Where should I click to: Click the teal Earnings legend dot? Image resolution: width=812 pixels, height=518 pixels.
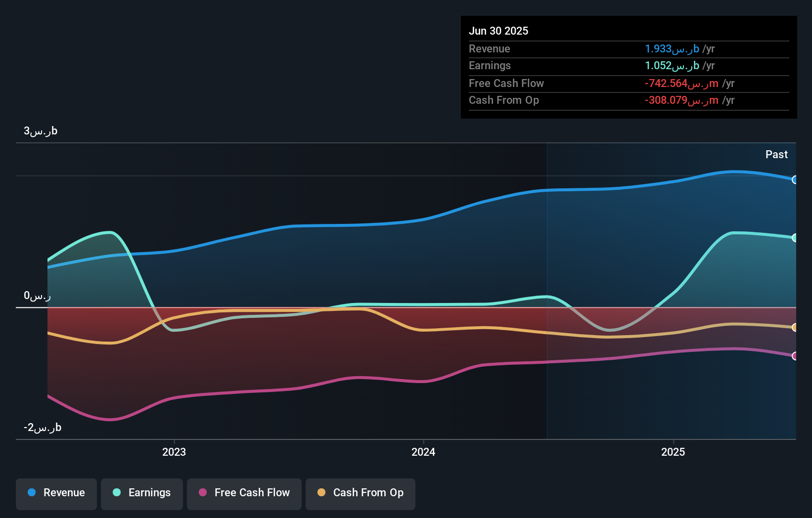(x=117, y=492)
